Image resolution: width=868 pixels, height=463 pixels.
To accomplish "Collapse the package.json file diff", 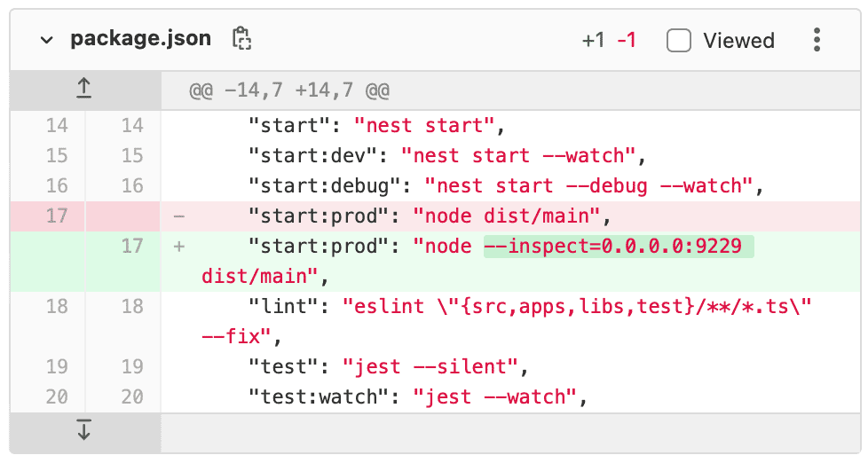I will coord(44,40).
